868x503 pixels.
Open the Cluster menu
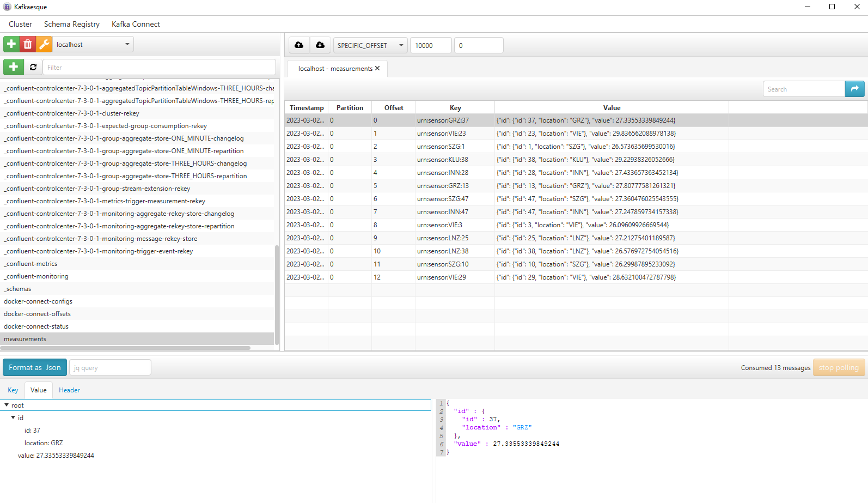point(20,24)
